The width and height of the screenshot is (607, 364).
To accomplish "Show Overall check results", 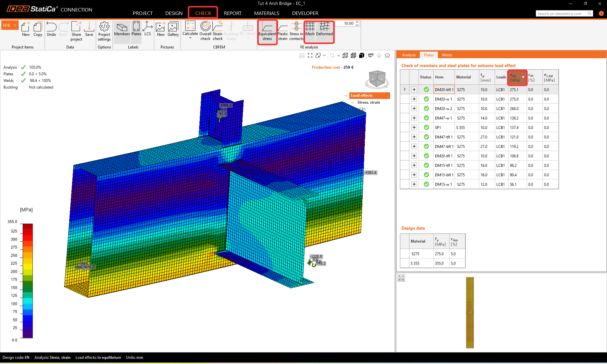I will point(205,31).
